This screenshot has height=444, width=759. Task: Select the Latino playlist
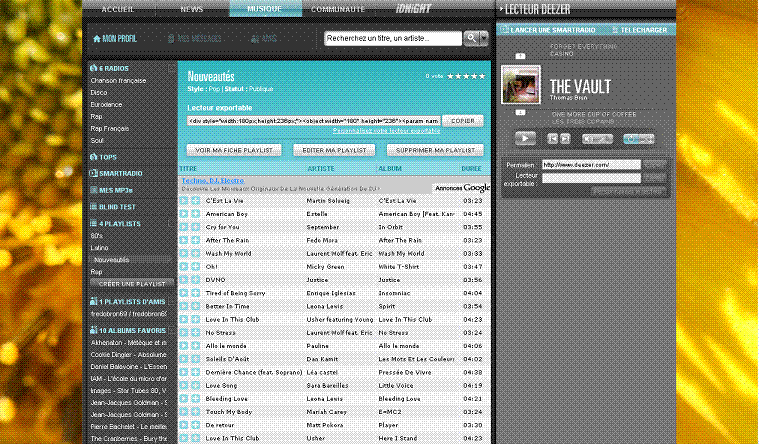coord(99,248)
